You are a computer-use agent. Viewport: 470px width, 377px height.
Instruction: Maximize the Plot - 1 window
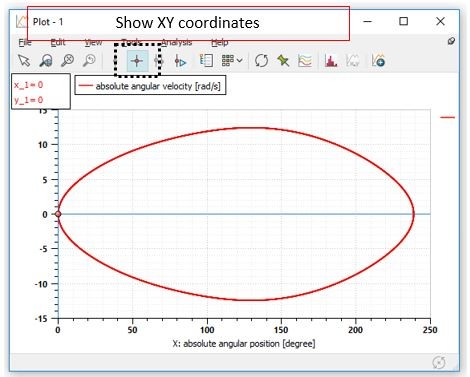(x=404, y=21)
